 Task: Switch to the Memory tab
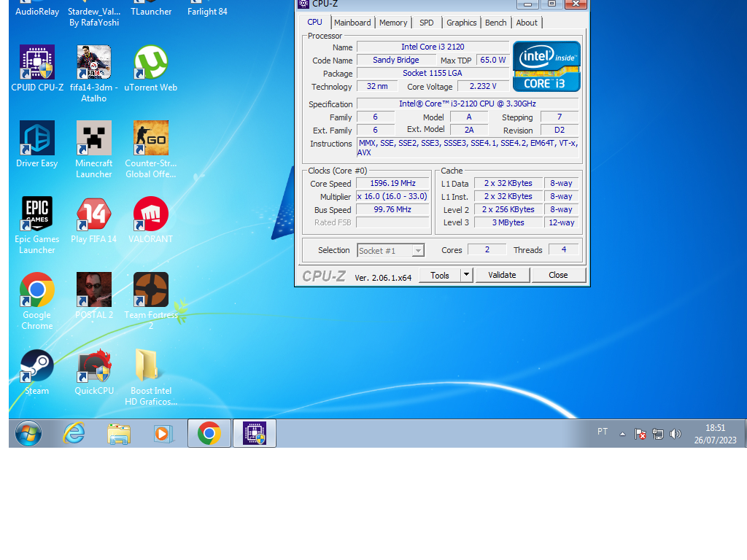393,23
